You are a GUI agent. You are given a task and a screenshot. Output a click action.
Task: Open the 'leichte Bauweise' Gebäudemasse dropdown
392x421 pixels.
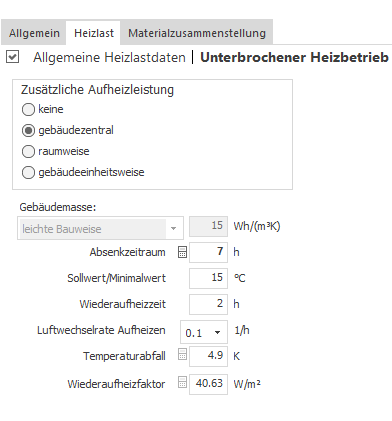(x=100, y=228)
